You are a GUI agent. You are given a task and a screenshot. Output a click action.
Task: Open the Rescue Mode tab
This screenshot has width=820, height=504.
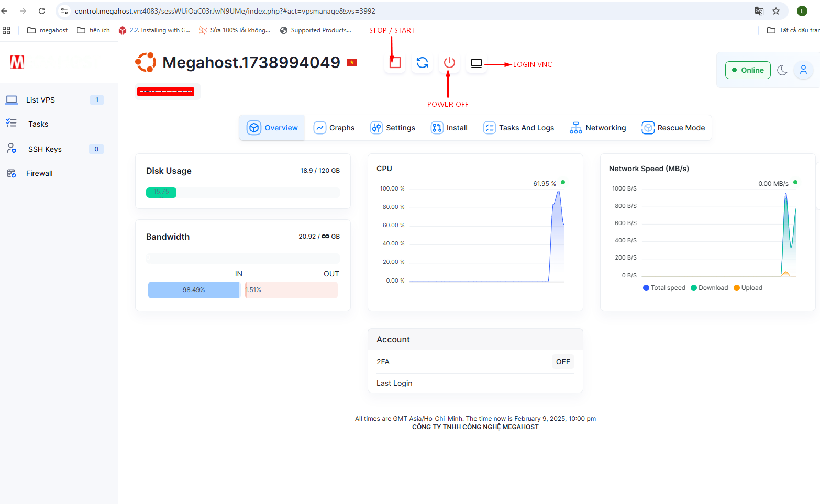[x=673, y=128]
